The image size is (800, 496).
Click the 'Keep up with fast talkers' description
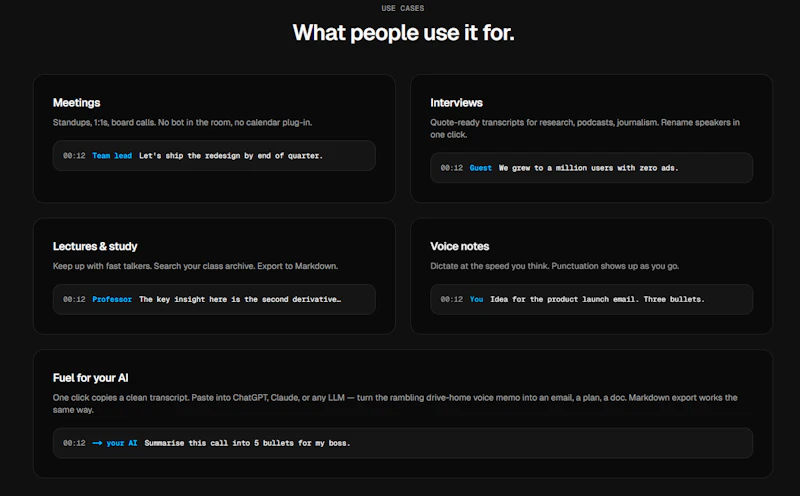tap(195, 266)
